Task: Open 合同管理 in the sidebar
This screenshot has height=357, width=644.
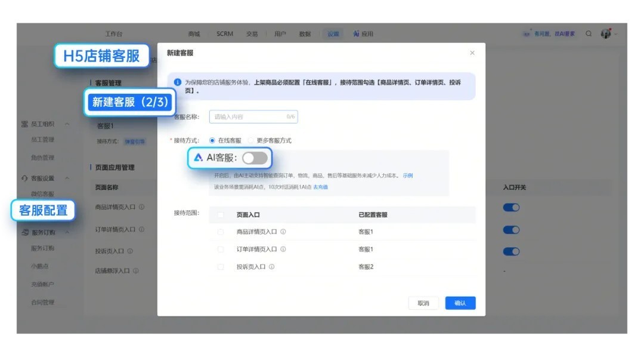Action: [43, 302]
